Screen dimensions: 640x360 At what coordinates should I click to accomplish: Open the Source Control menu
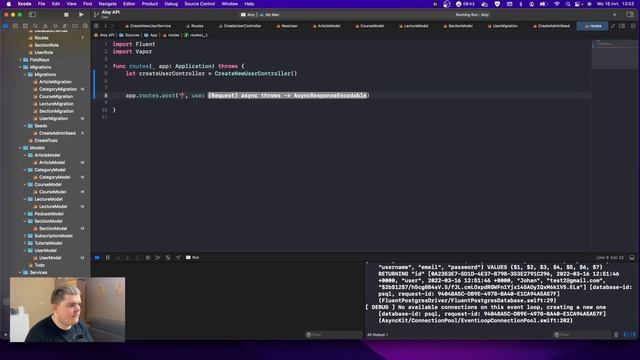tap(200, 4)
